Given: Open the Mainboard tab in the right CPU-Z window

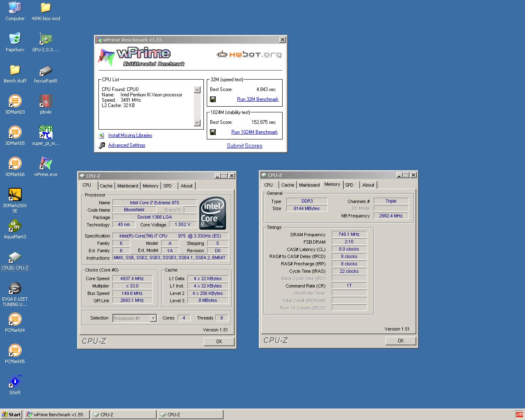Looking at the screenshot, I should point(309,185).
